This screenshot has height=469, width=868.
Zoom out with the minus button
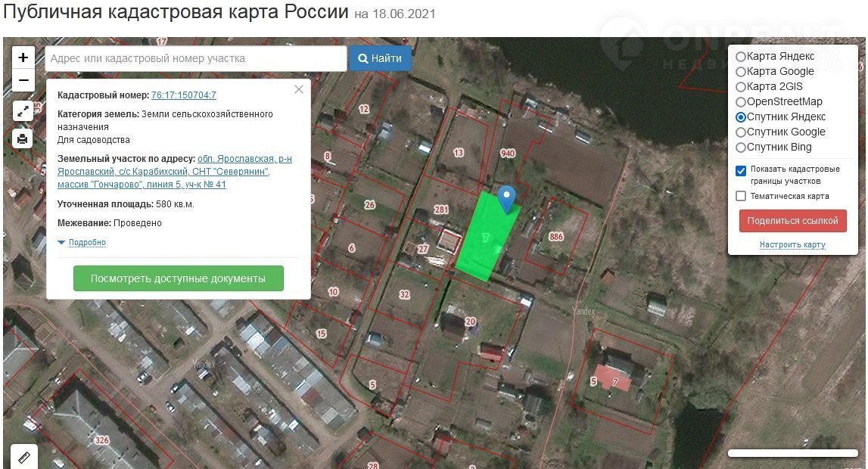pos(23,80)
